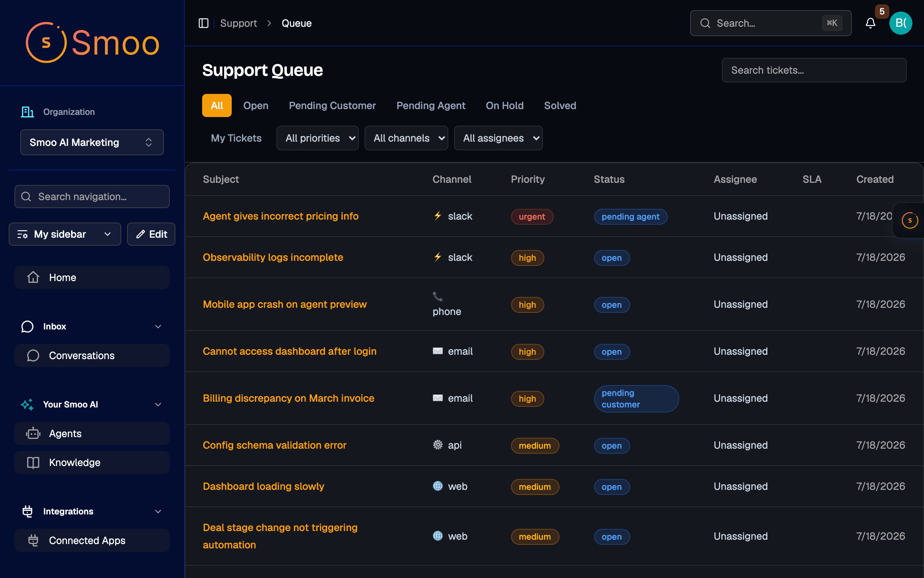This screenshot has height=578, width=924.
Task: Switch to the On Hold tab
Action: [x=504, y=105]
